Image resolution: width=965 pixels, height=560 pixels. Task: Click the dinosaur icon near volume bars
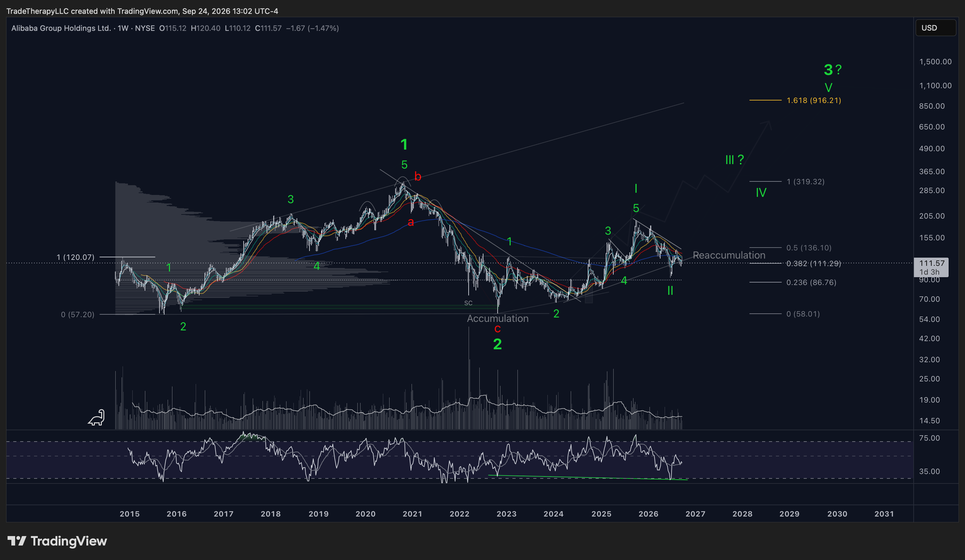pos(96,417)
